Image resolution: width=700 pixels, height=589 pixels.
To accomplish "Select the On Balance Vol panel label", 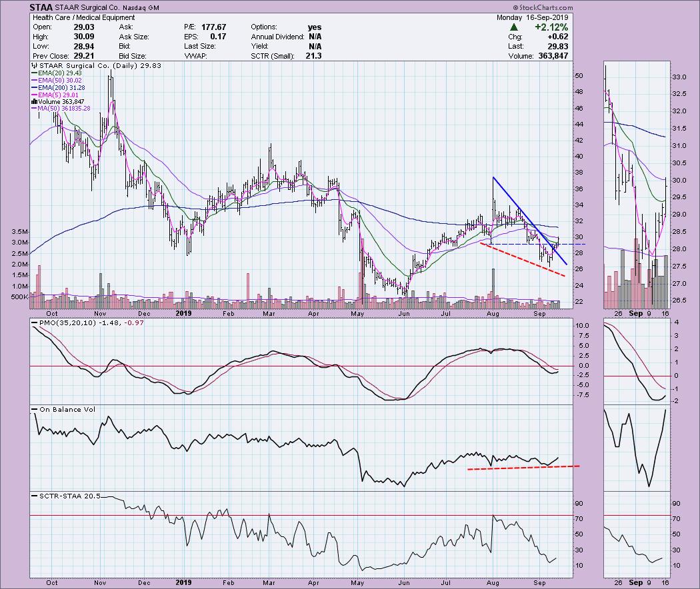I will tap(59, 408).
